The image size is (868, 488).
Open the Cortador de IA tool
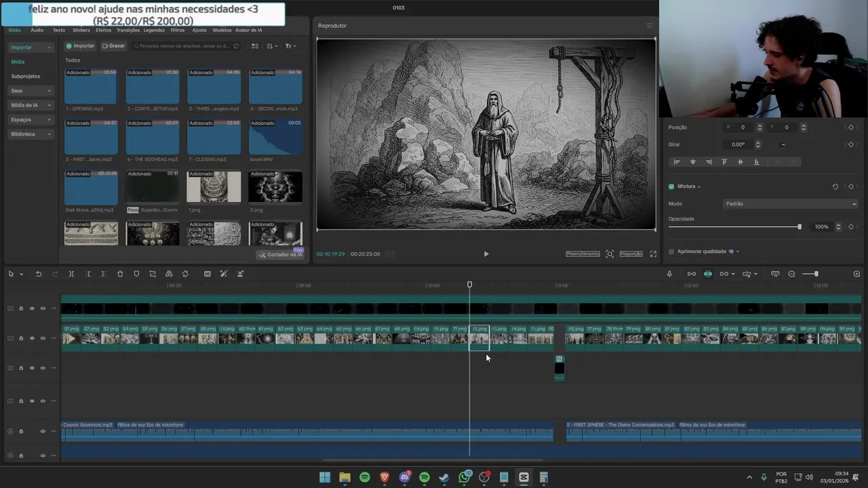click(281, 254)
